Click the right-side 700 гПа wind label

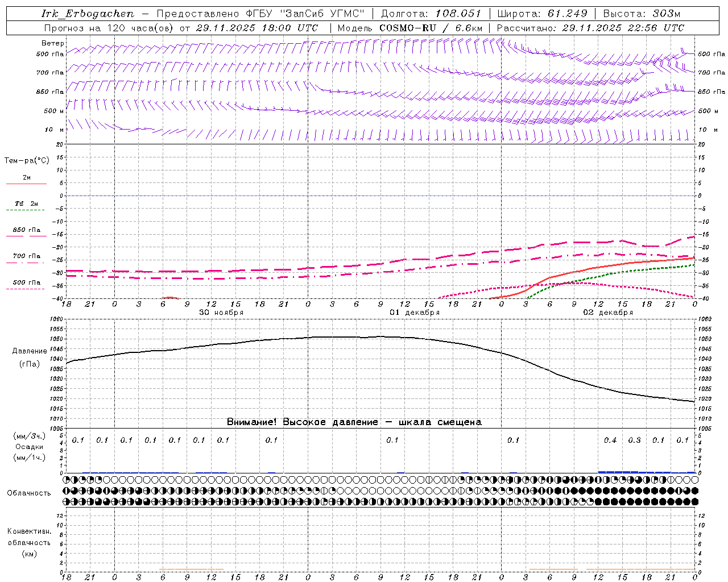[x=712, y=73]
